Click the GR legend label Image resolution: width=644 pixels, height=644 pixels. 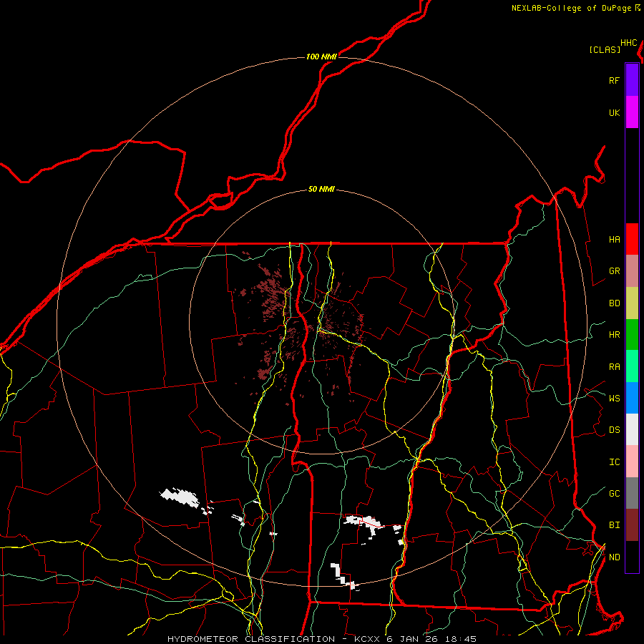click(614, 270)
